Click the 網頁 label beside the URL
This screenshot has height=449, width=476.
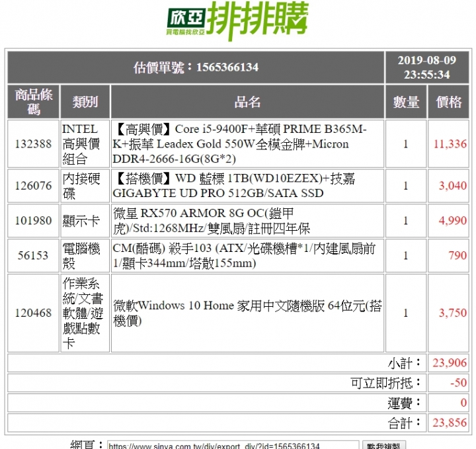(x=87, y=445)
